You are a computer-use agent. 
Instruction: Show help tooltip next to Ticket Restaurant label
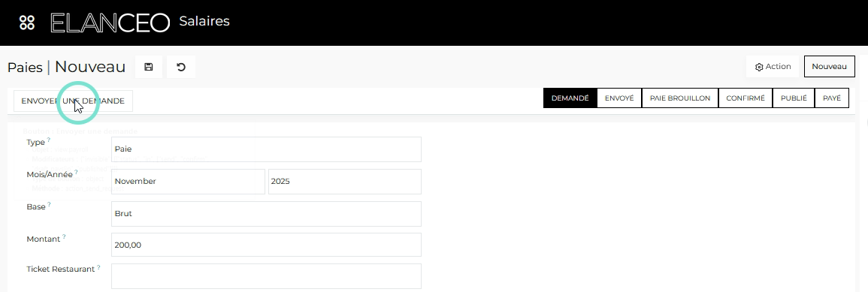(99, 268)
